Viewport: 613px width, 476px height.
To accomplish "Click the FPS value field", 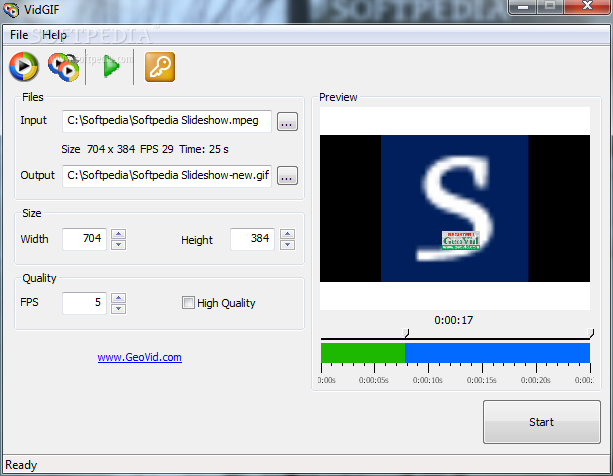I will (84, 303).
